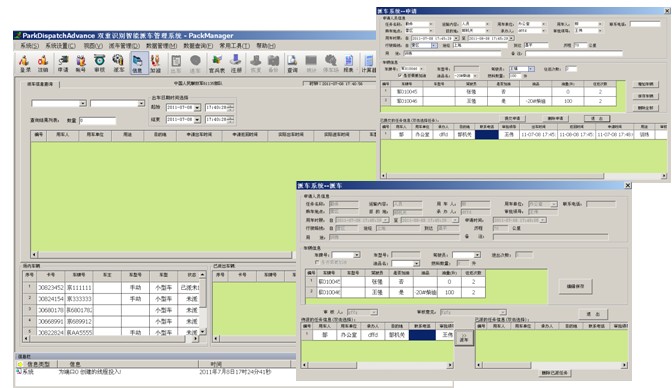Click the 查询 query toolbar icon
Viewport: 672px width, 388px height.
pos(293,63)
